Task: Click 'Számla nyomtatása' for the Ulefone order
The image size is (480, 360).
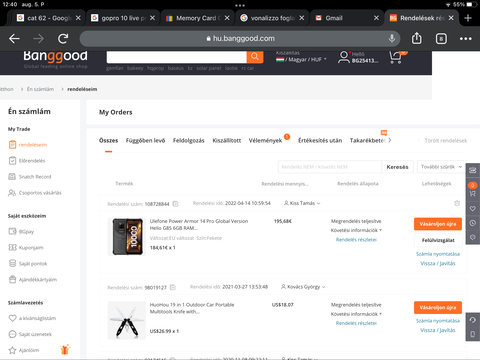Action: click(438, 254)
